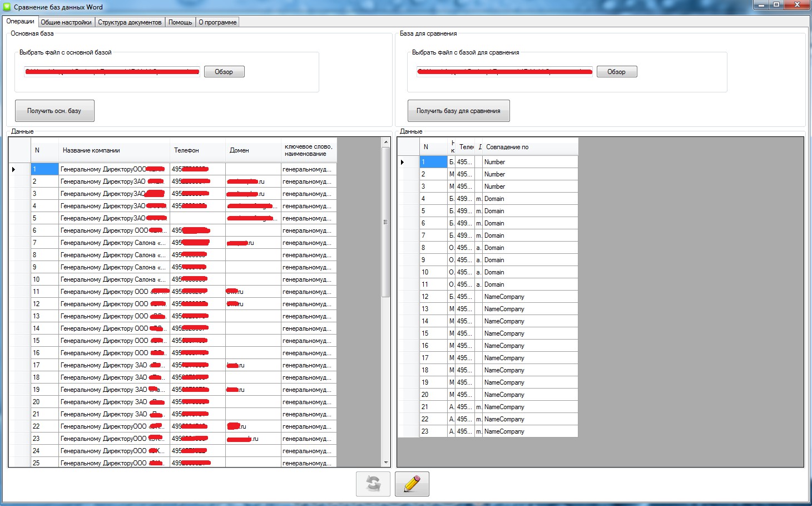Click Получить базу для сравнения button
Screen dimensions: 812x506
point(459,111)
